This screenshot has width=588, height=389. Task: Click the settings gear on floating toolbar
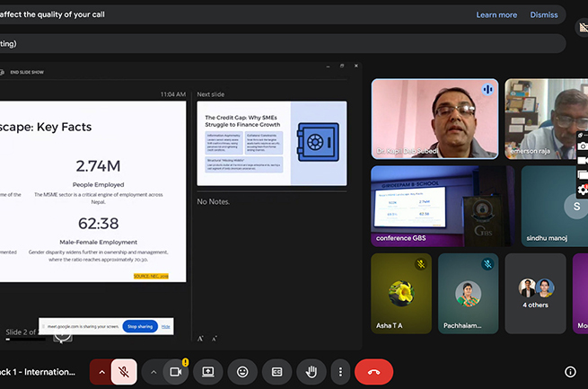tap(583, 190)
